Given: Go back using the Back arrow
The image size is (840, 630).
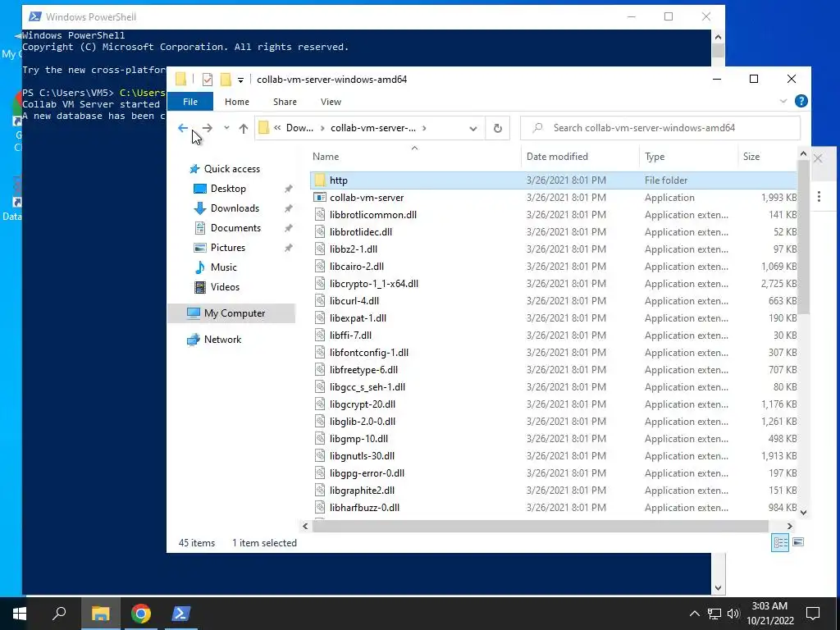Looking at the screenshot, I should (x=183, y=128).
